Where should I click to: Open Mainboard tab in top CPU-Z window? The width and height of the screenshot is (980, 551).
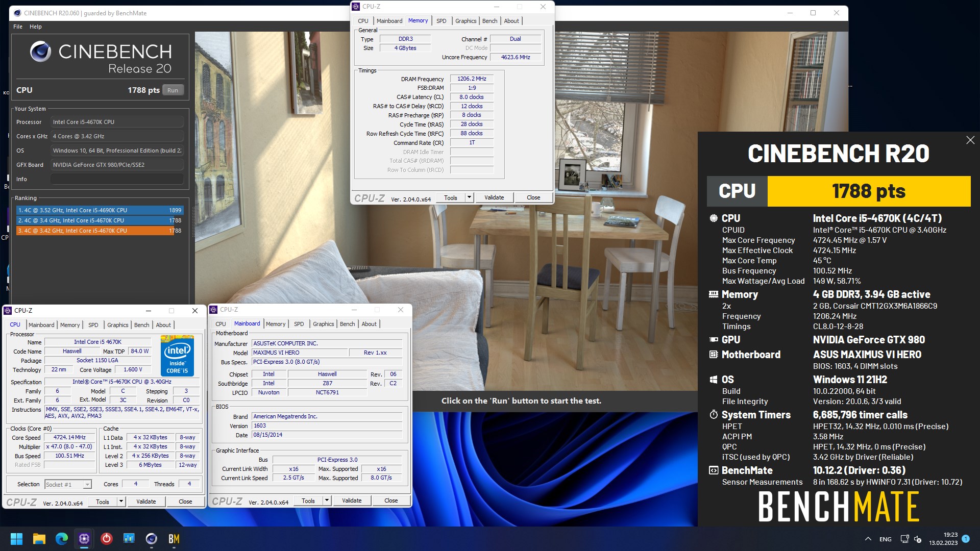point(389,21)
